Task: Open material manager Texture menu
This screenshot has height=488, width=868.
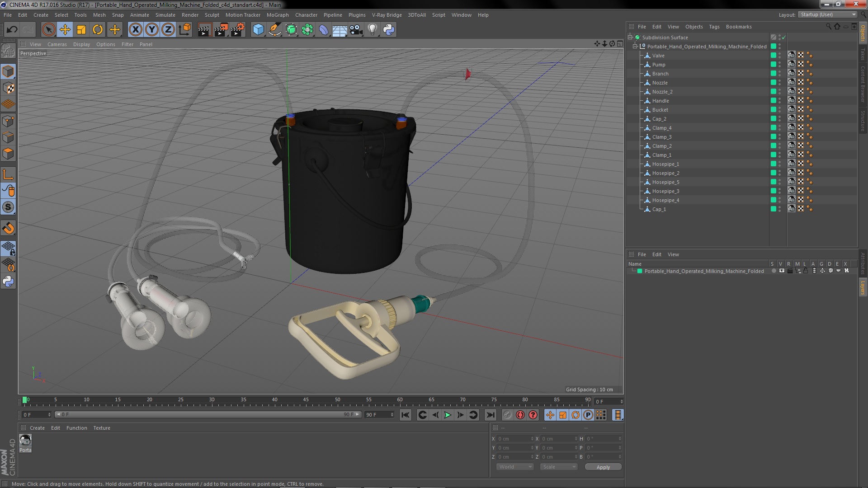Action: tap(102, 428)
